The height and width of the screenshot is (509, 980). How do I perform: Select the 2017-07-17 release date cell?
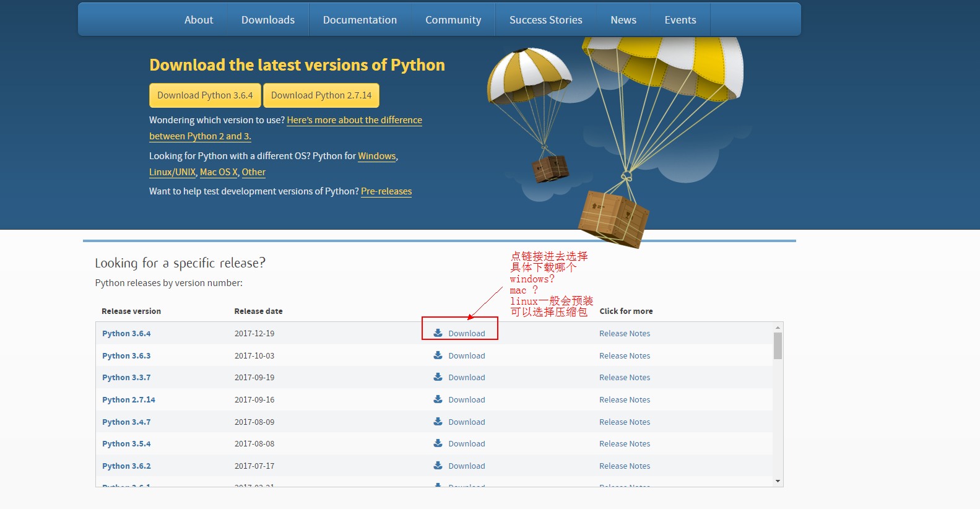click(254, 466)
